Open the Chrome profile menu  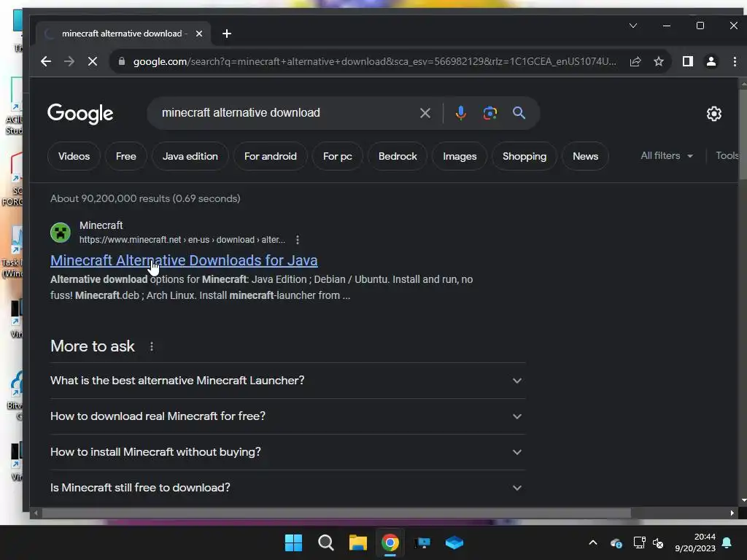pyautogui.click(x=711, y=61)
